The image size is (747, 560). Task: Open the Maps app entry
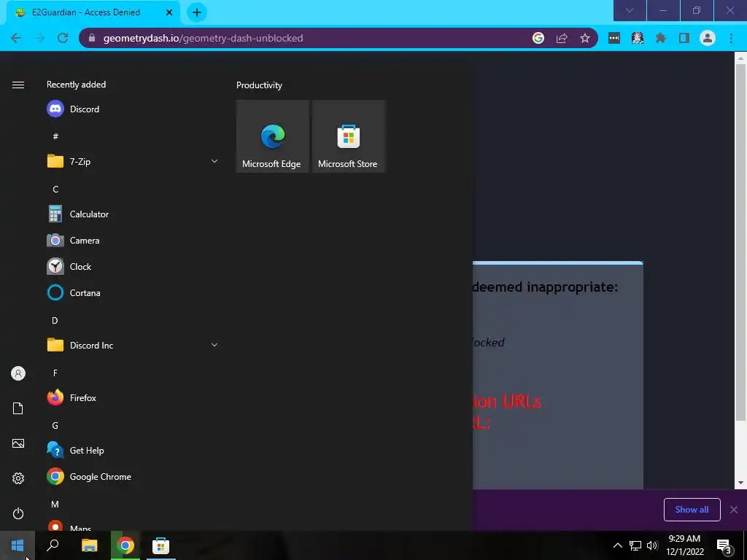click(x=131, y=526)
